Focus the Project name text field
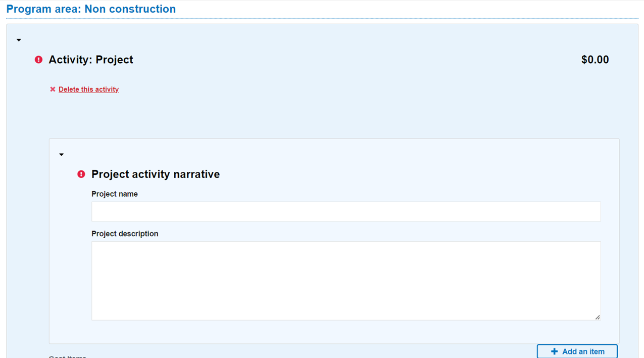 pyautogui.click(x=345, y=211)
